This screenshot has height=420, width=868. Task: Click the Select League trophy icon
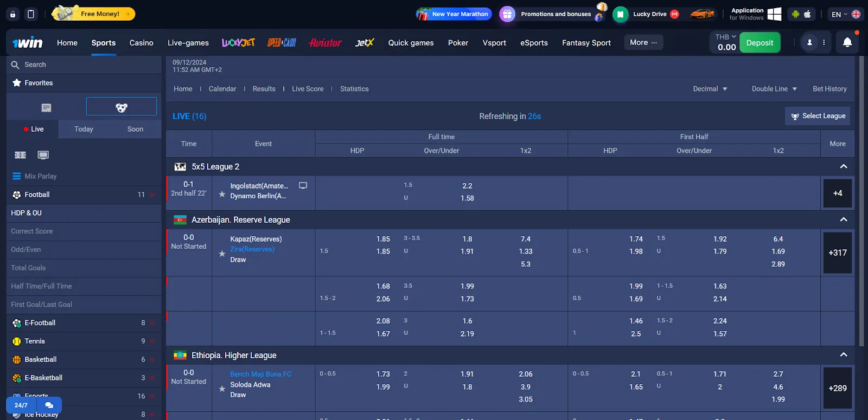(795, 116)
